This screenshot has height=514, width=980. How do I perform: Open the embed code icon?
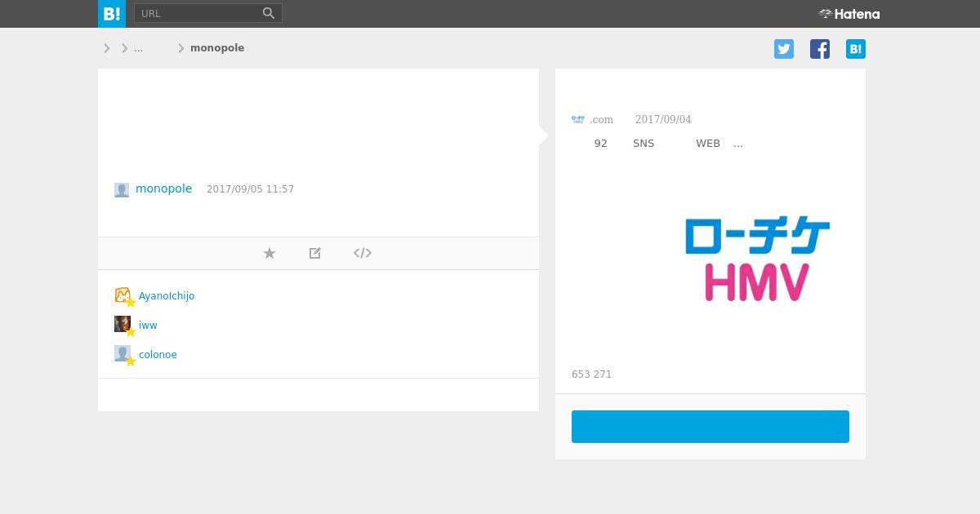point(363,253)
